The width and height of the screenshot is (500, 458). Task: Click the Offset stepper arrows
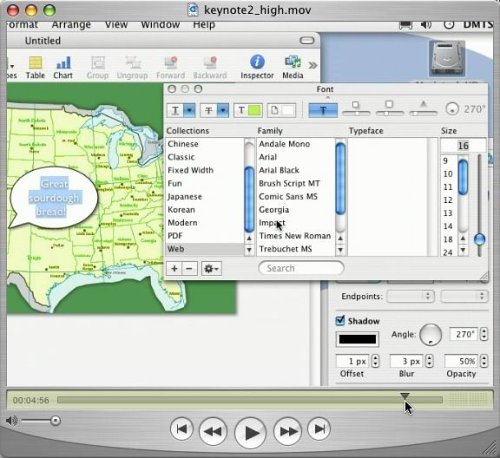point(375,361)
